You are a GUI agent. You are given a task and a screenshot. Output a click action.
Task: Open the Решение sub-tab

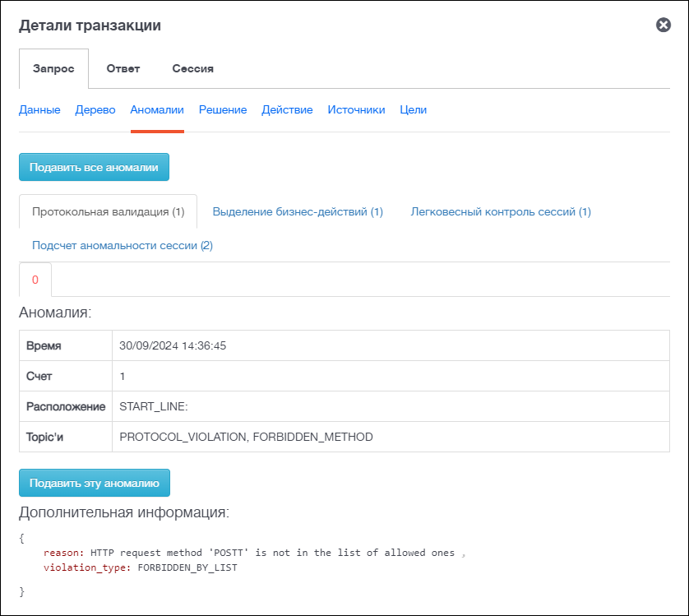point(223,110)
